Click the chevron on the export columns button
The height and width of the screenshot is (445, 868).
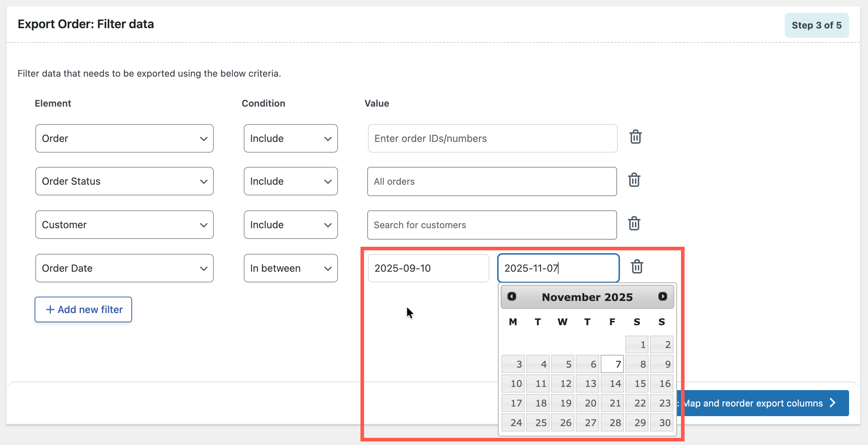833,403
